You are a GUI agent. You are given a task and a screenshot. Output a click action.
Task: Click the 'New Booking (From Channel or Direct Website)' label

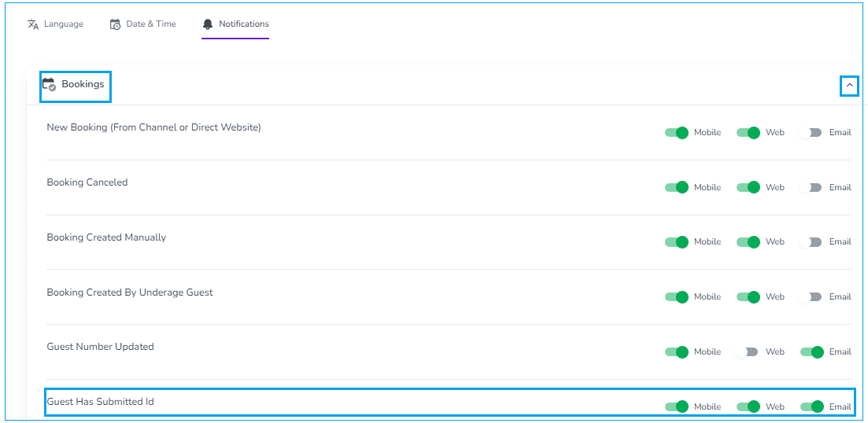pos(154,127)
